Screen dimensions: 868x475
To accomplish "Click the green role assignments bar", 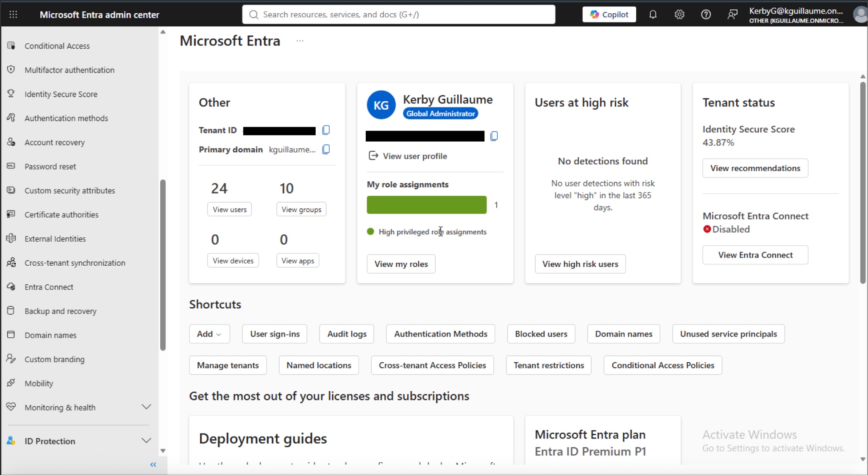I will [x=426, y=205].
